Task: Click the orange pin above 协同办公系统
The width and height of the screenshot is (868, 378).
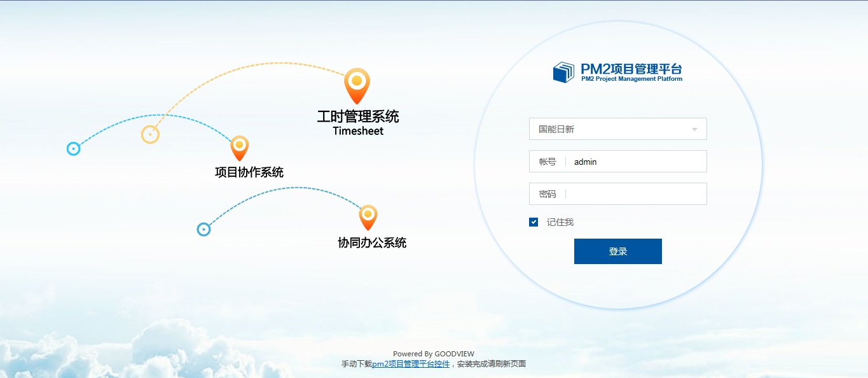Action: point(368,216)
